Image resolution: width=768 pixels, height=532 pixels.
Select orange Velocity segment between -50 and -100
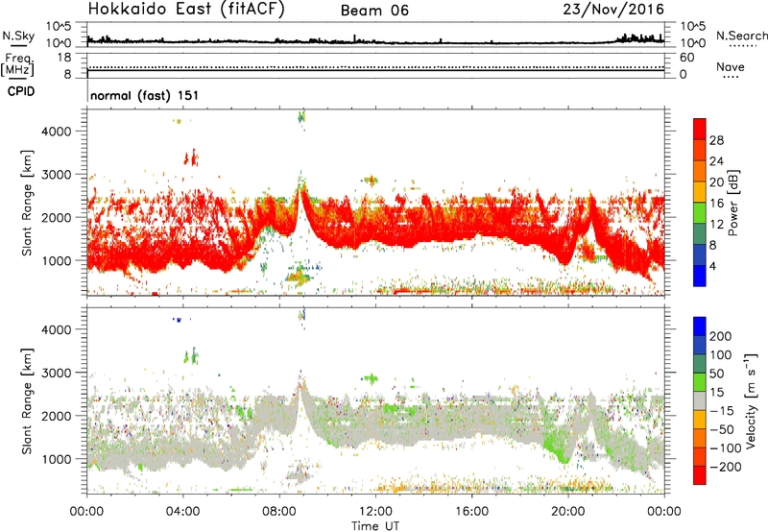pos(700,438)
